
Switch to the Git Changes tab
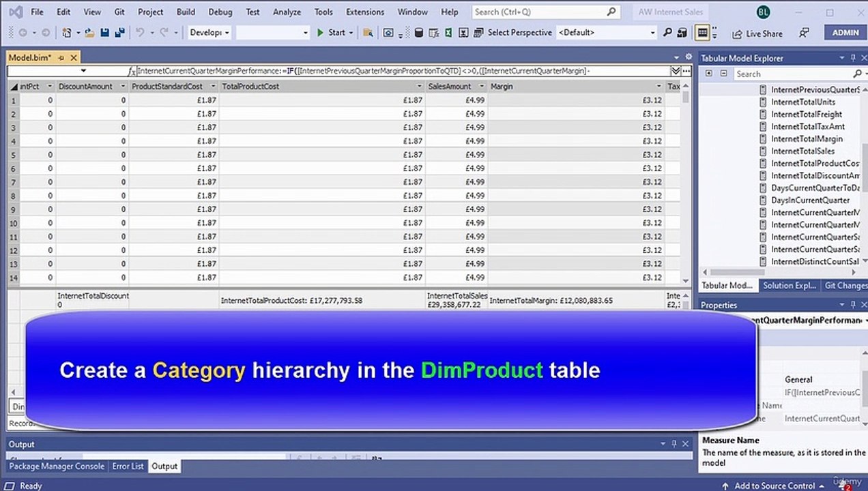pos(845,286)
